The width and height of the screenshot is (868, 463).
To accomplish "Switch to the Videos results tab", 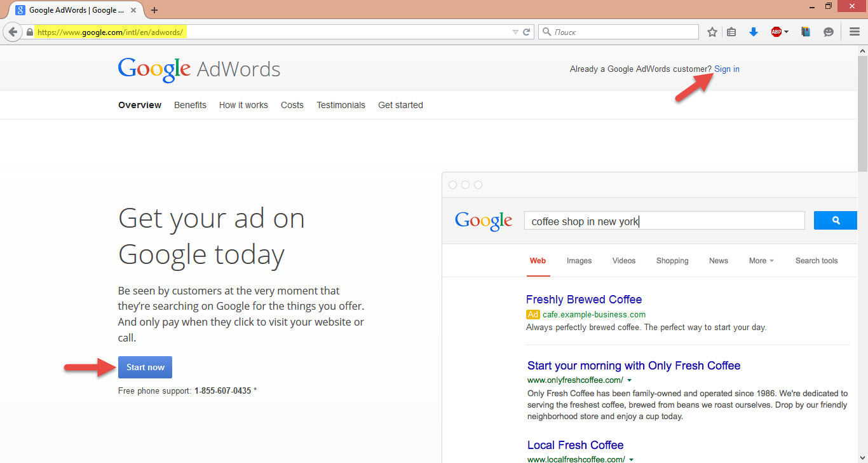I will pyautogui.click(x=624, y=261).
